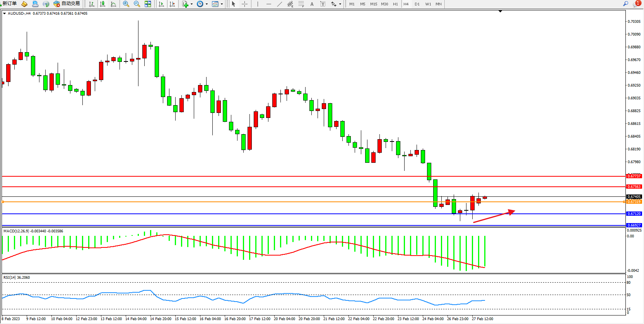Click the zoom out magnifier icon
Screen dimensions: 644x324
[x=137, y=4]
